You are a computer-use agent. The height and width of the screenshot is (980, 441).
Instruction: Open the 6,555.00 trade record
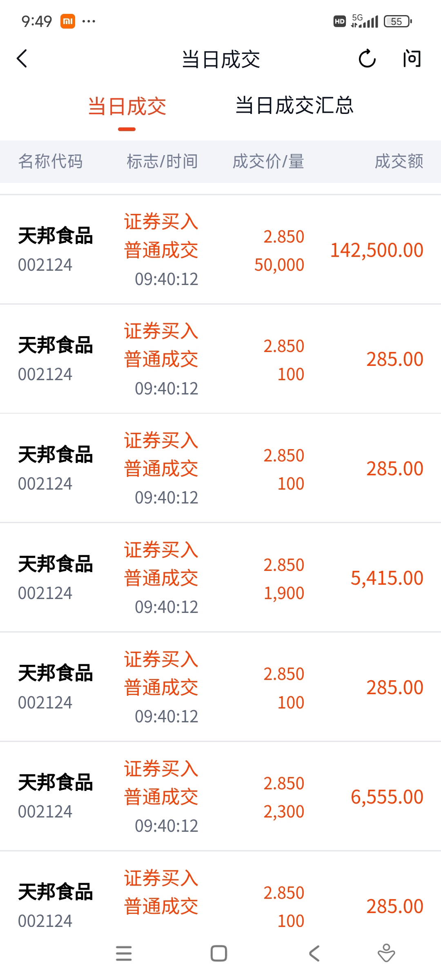[x=220, y=796]
